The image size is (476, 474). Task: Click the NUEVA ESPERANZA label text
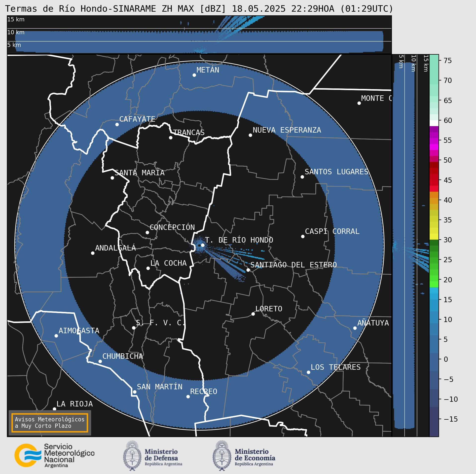tap(287, 130)
